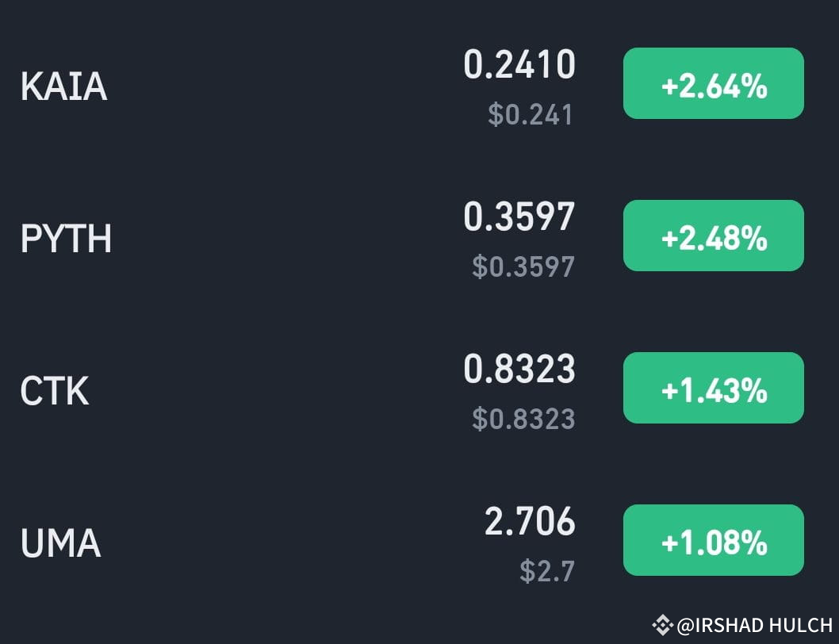Click the green percentage button in the bottom row
The image size is (839, 644).
(713, 540)
